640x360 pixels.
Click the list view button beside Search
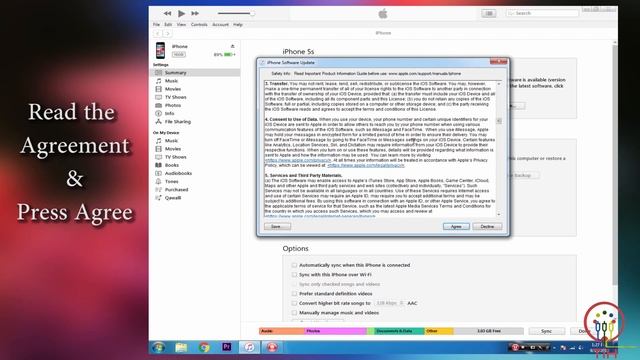point(489,13)
